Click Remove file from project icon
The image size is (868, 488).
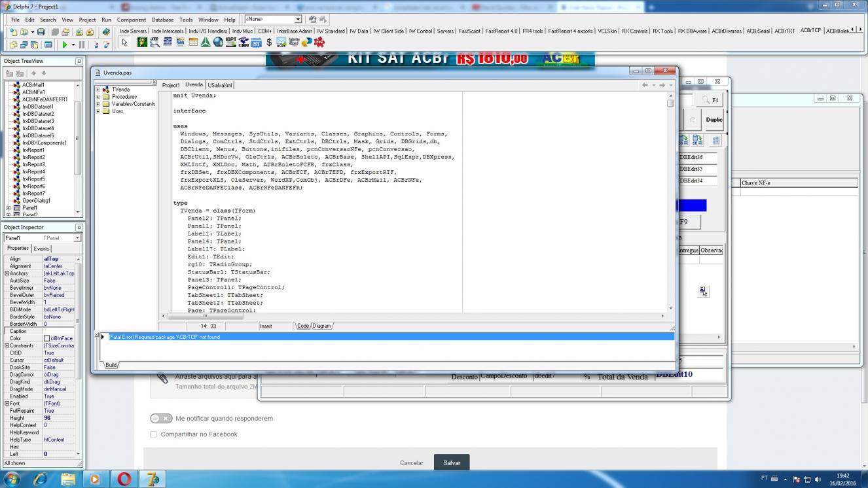[x=90, y=32]
